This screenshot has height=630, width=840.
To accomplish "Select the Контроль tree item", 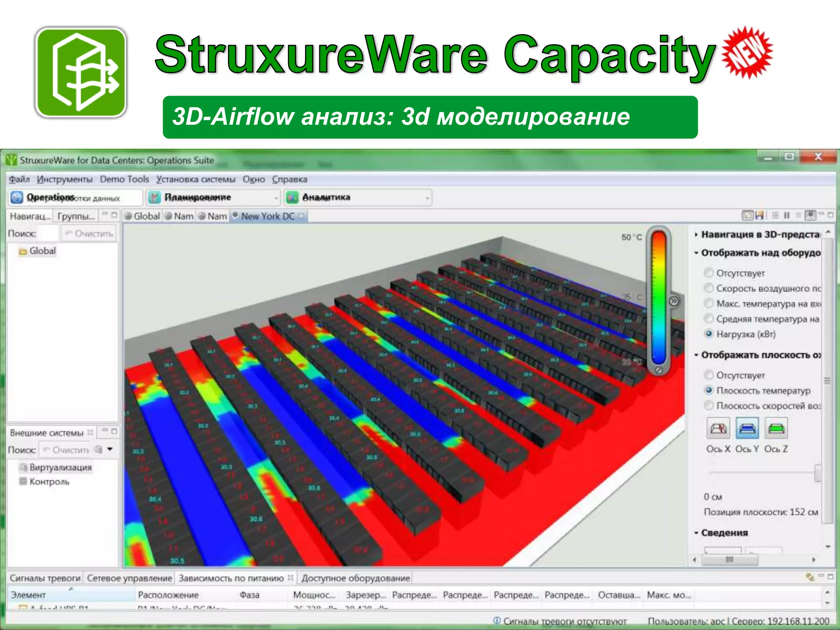I will pos(44,482).
